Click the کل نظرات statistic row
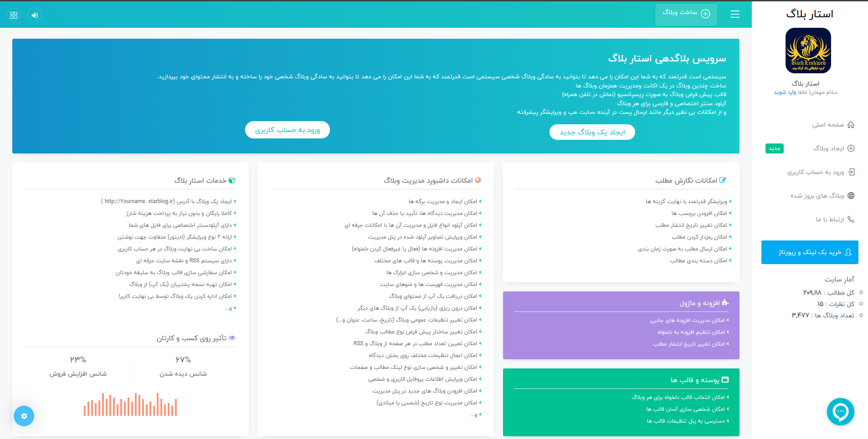Screen dimensions: 868x439 click(836, 304)
